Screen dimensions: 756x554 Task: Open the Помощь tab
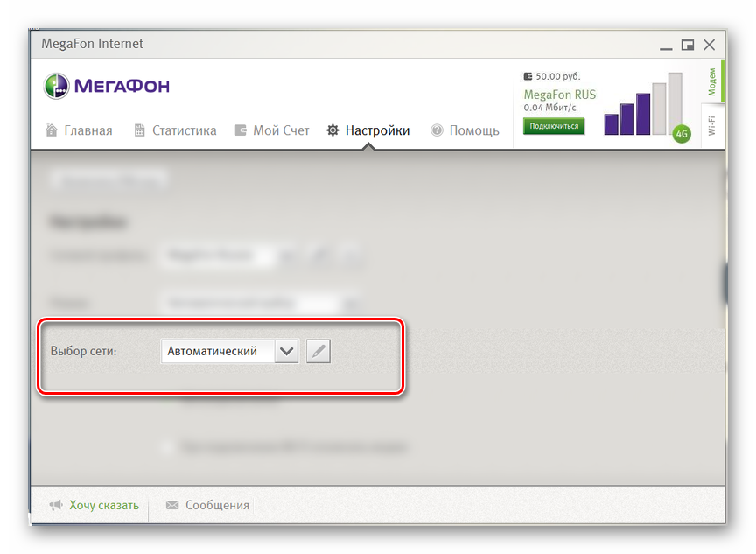pos(465,130)
